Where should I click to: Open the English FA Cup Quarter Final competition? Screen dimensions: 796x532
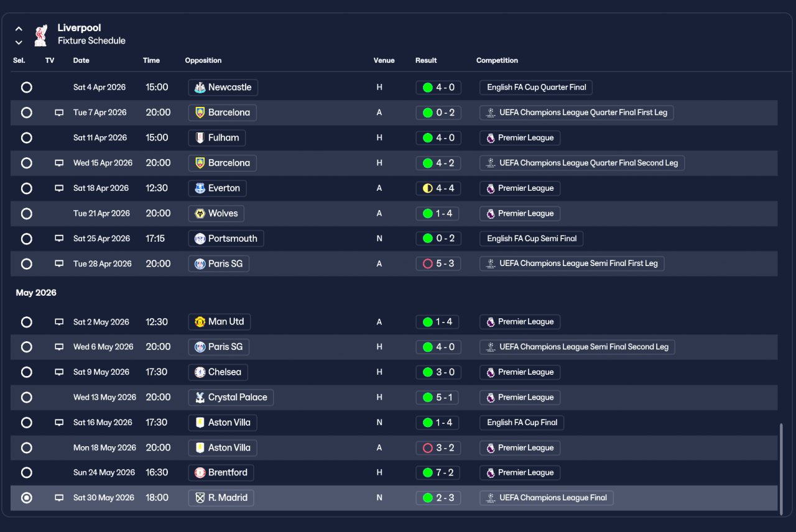pyautogui.click(x=536, y=88)
